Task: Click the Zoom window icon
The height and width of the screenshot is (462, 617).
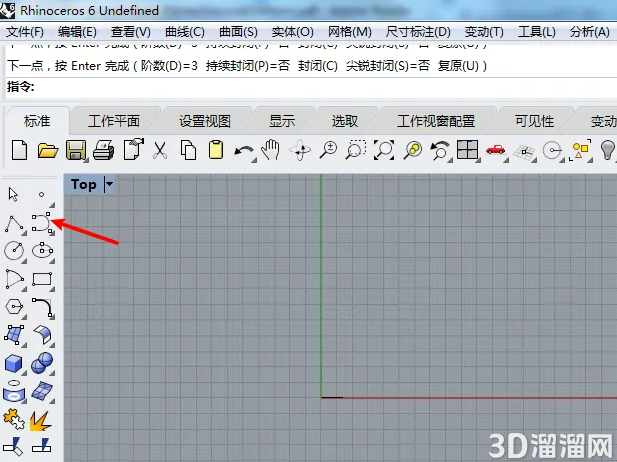Action: tap(356, 150)
